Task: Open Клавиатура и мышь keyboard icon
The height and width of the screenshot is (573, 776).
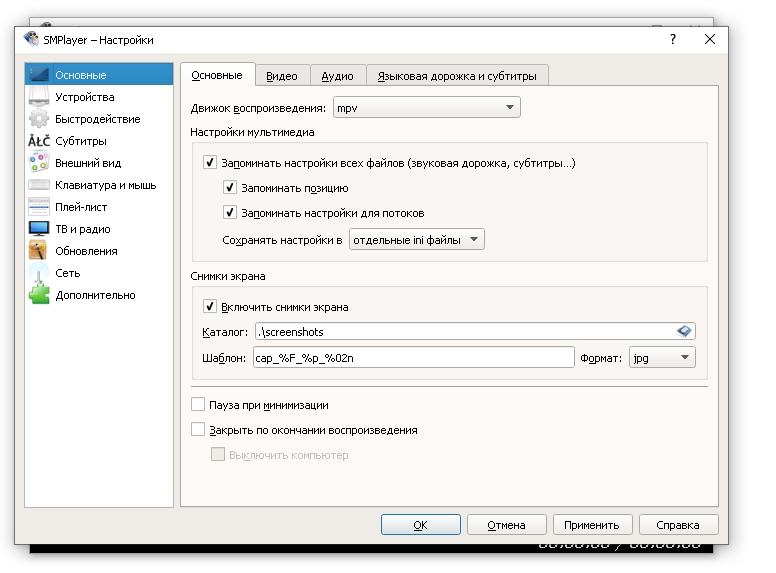Action: 38,185
